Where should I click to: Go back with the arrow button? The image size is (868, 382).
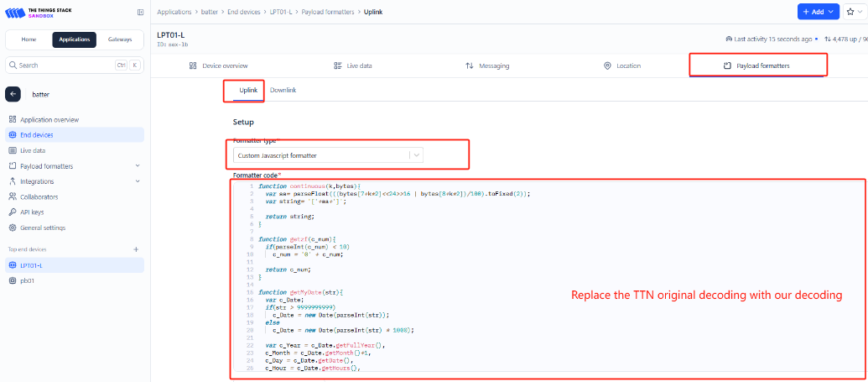(13, 94)
